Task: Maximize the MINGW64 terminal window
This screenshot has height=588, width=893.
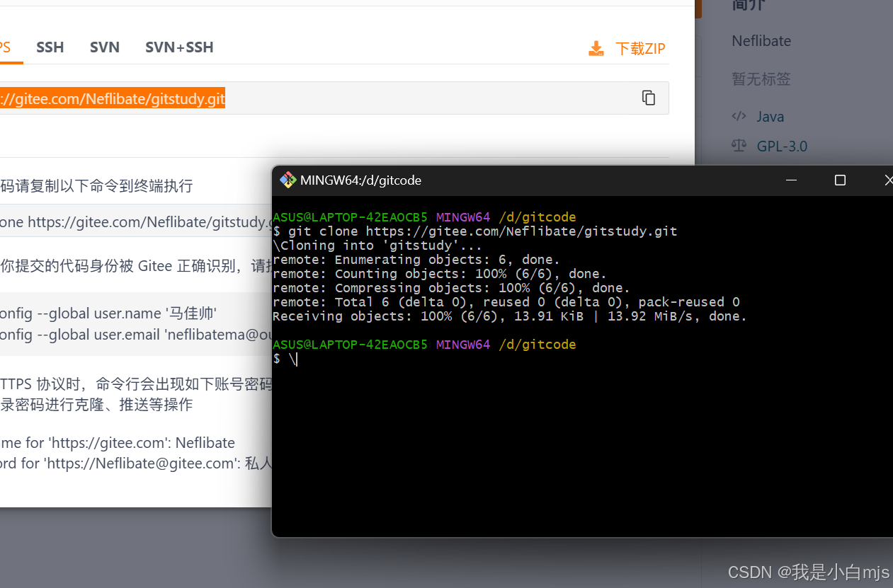Action: point(840,180)
